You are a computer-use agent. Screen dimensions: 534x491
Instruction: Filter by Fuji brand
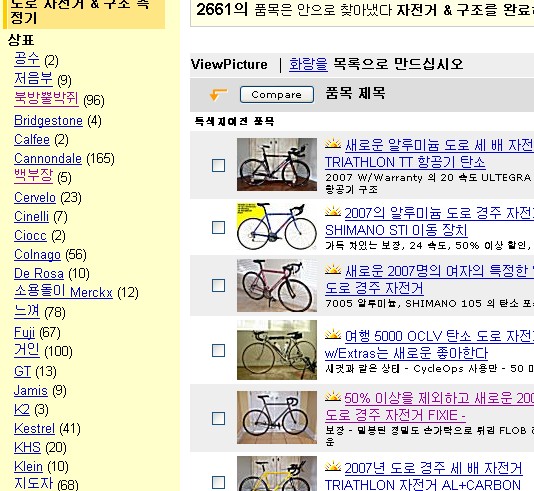click(x=25, y=332)
